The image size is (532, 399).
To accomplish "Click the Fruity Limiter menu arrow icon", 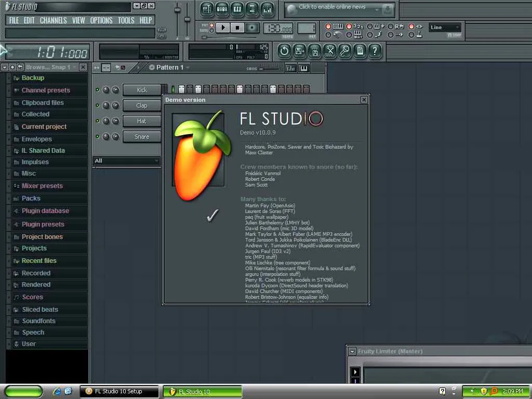I will (x=352, y=352).
